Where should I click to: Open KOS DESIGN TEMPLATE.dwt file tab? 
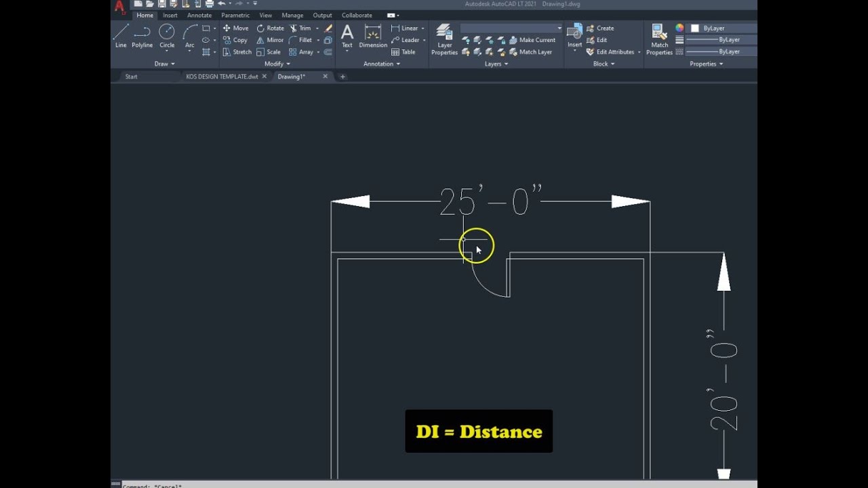coord(222,77)
